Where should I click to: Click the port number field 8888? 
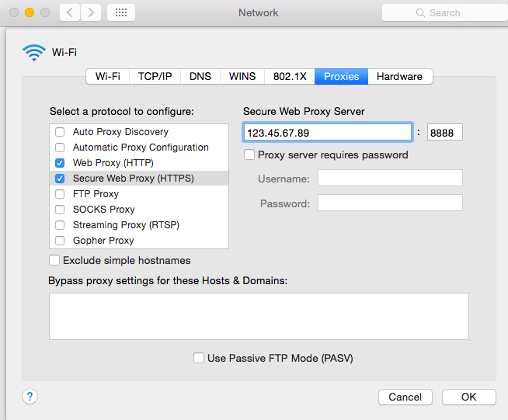click(445, 133)
